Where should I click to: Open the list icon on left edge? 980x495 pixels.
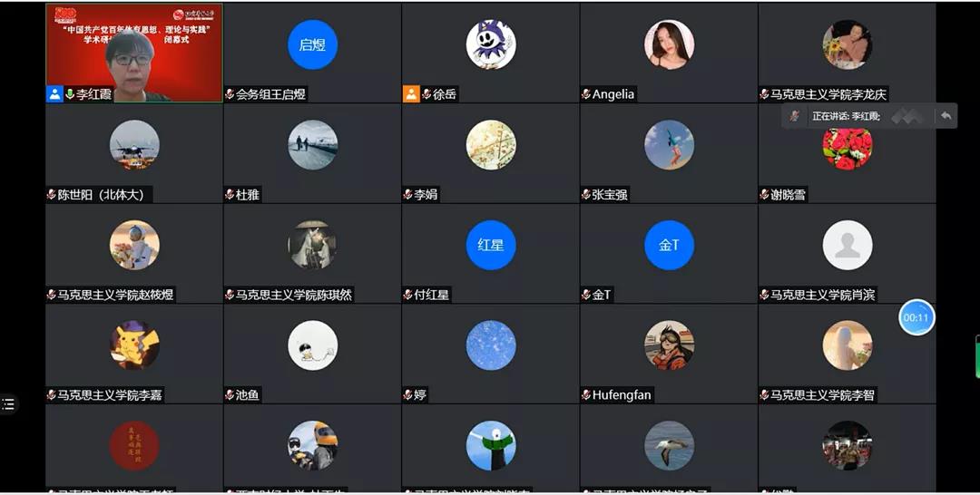pos(8,404)
